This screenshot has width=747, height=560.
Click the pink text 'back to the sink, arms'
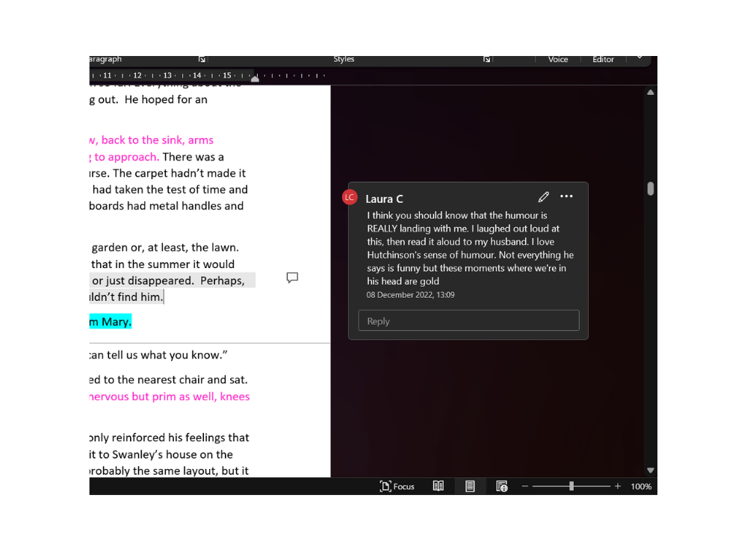[x=157, y=140]
